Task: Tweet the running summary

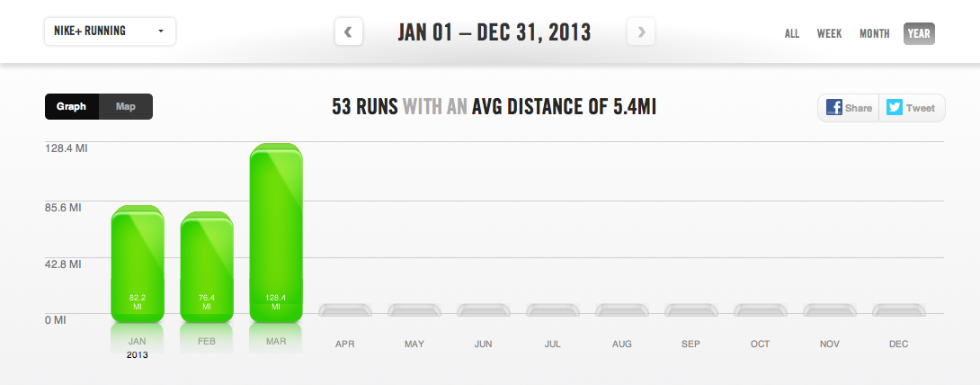Action: [x=912, y=108]
